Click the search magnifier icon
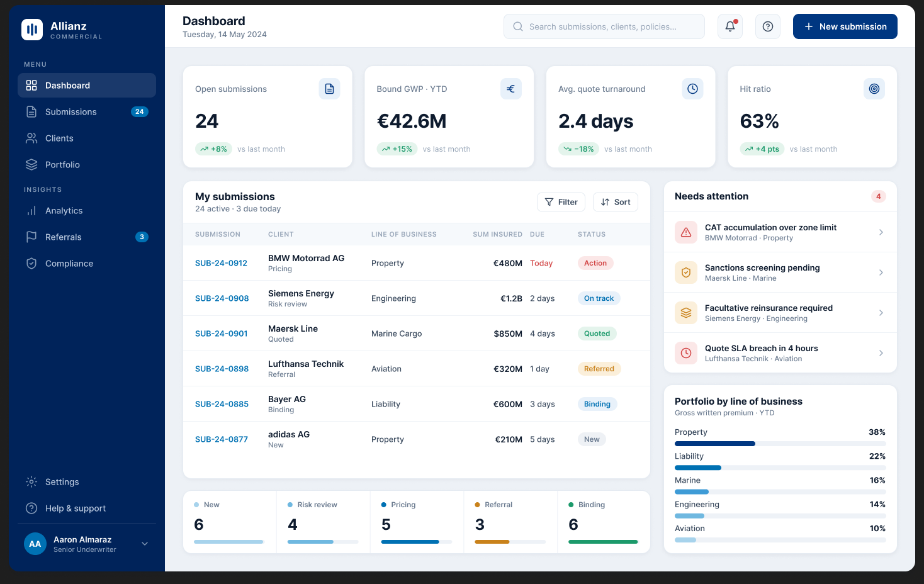 [x=518, y=26]
